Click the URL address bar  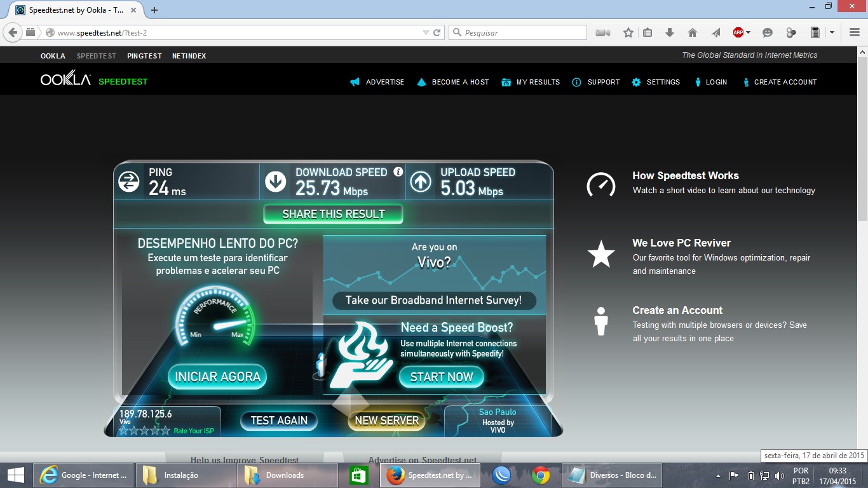[x=235, y=32]
